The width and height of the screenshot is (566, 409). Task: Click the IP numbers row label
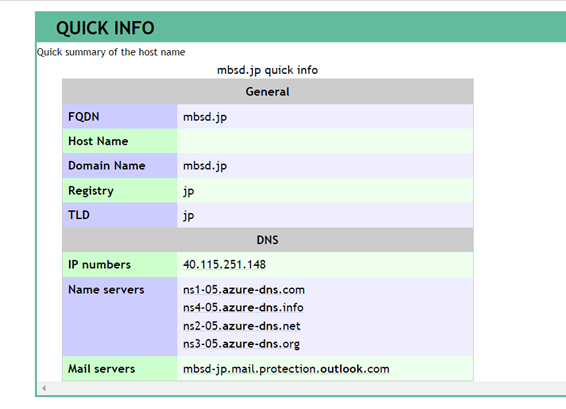[x=99, y=265]
